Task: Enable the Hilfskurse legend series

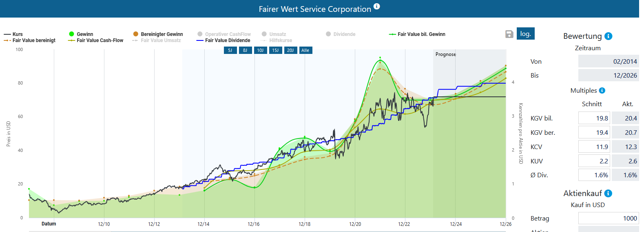Action: coord(276,40)
